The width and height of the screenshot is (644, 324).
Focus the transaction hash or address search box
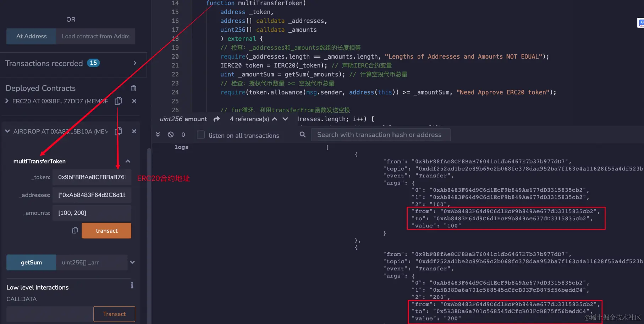click(381, 135)
